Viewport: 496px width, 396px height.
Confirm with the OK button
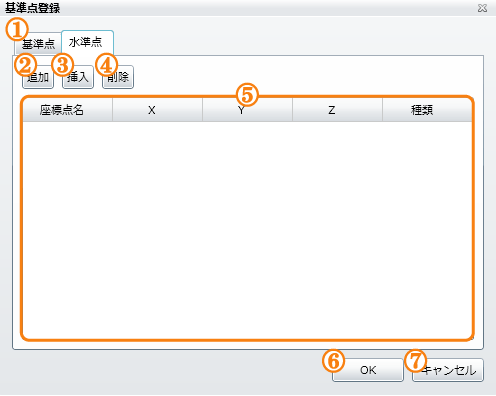pos(368,370)
